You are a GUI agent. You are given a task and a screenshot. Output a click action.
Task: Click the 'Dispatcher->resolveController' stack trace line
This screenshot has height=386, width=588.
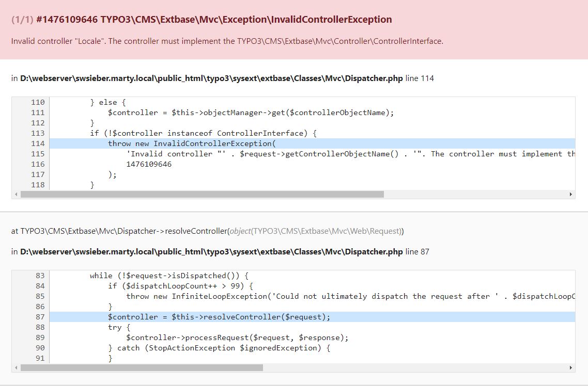click(207, 231)
